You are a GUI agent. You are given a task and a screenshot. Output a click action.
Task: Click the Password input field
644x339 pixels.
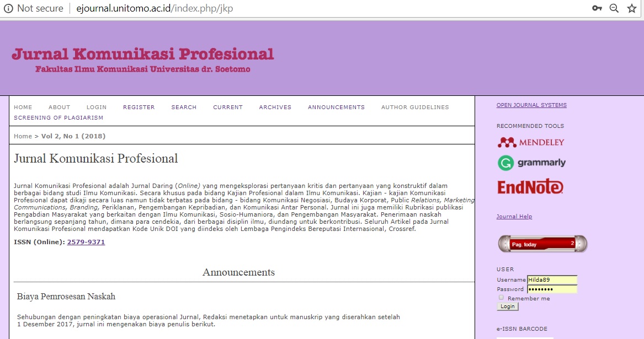(x=552, y=289)
